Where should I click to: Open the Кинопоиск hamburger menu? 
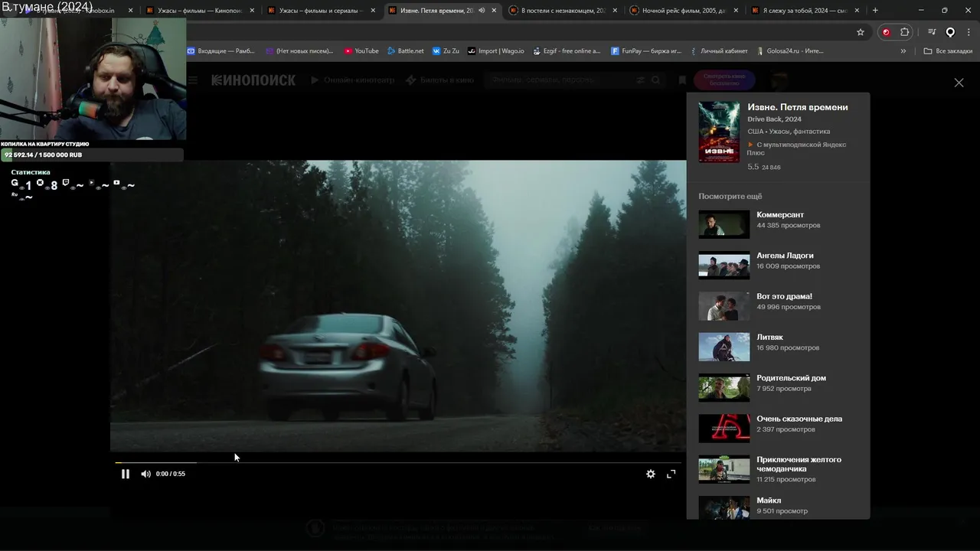point(192,80)
